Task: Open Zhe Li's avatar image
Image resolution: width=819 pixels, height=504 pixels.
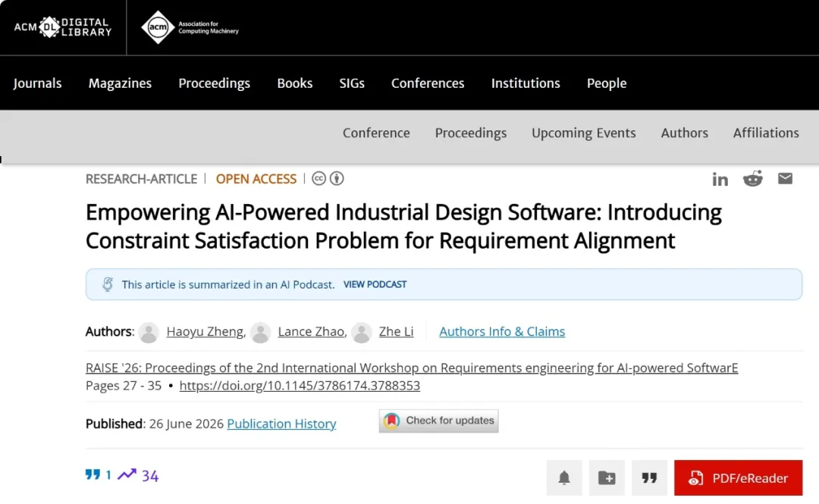Action: (362, 332)
